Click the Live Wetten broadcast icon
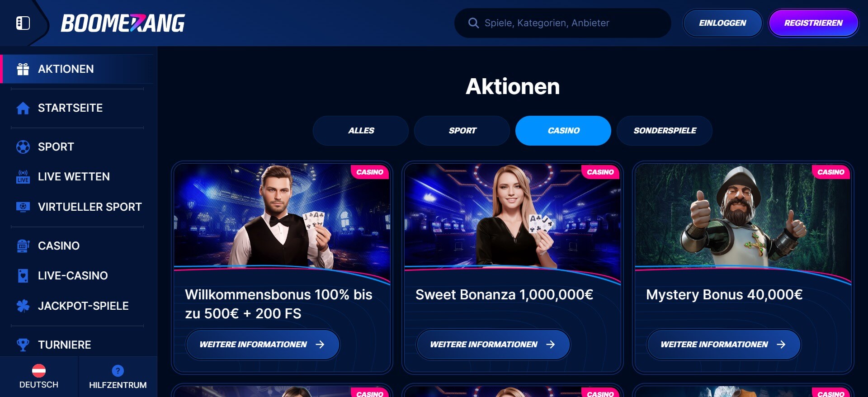The width and height of the screenshot is (868, 397). pos(23,177)
